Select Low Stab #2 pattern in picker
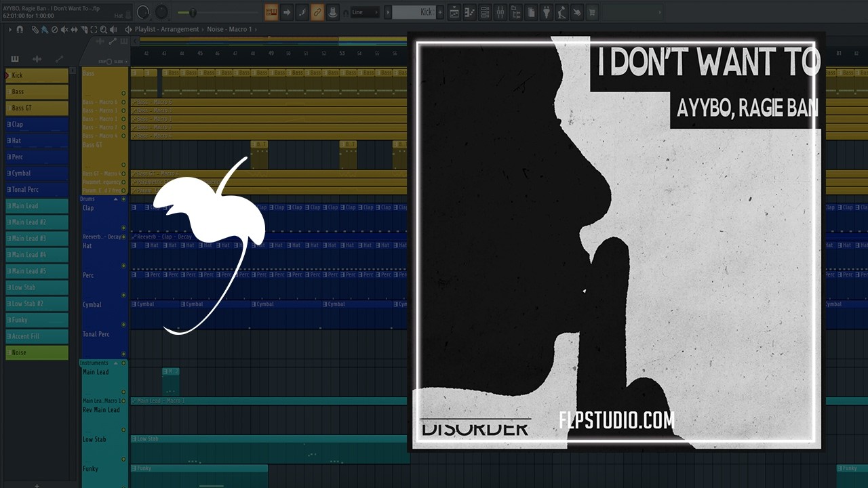 37,303
